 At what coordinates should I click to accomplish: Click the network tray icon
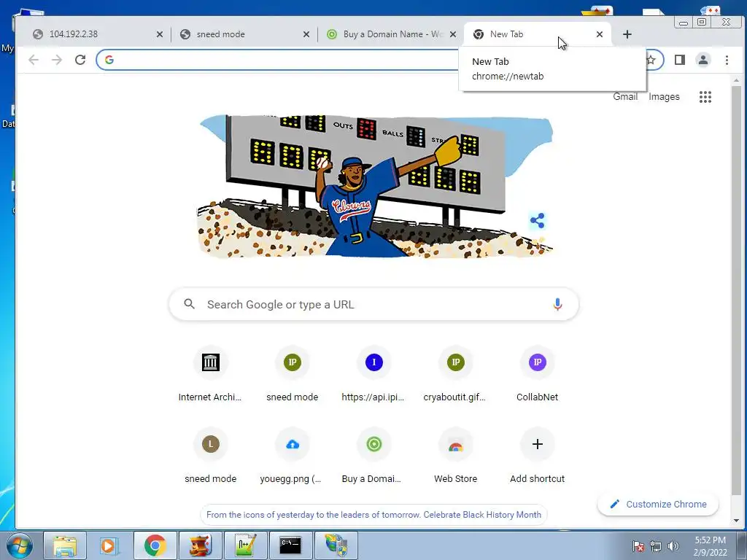[656, 546]
